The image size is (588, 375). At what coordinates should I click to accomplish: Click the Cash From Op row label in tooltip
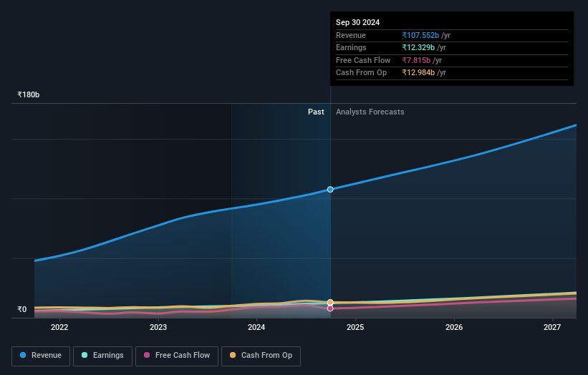(x=361, y=73)
